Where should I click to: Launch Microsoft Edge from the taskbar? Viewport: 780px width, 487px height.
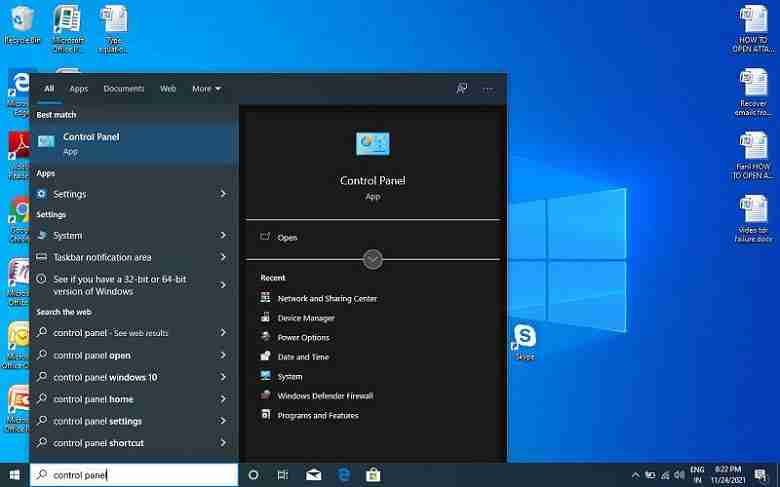click(344, 475)
